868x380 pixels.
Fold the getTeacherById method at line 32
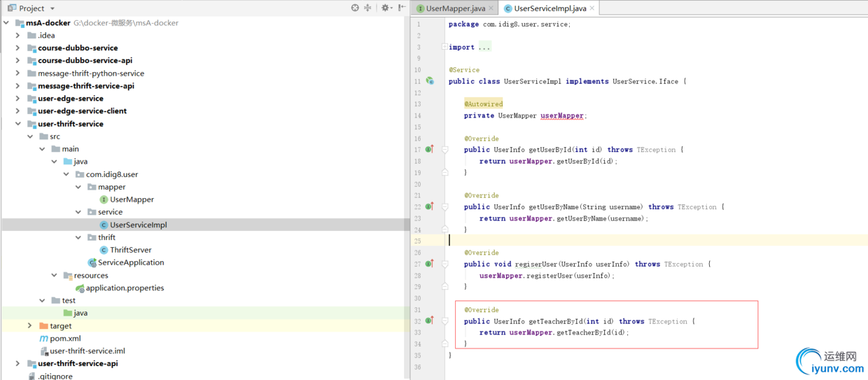(x=444, y=321)
